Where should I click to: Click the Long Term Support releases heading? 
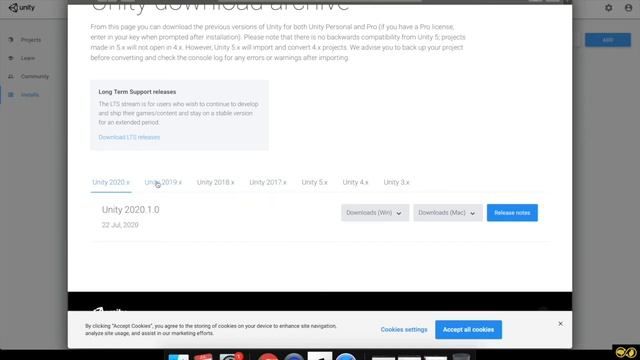137,92
